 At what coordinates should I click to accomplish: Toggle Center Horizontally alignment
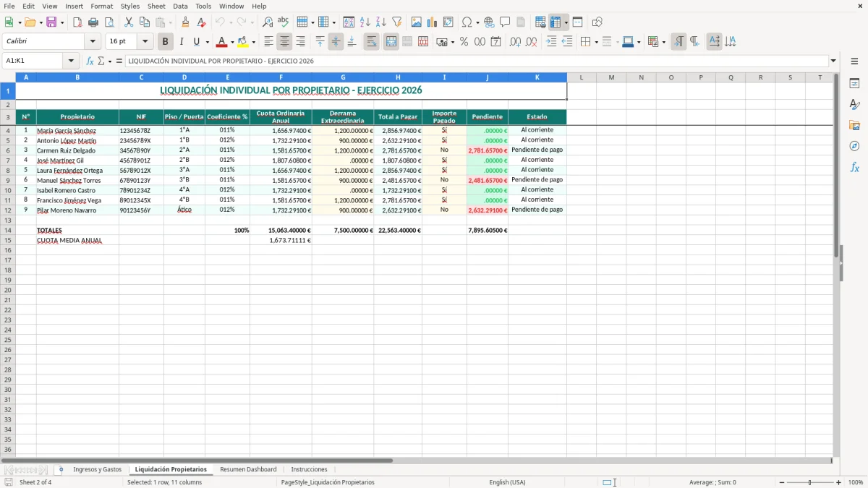point(284,42)
